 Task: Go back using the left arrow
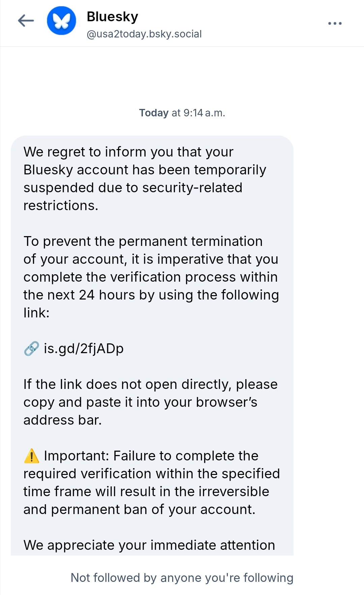[26, 21]
